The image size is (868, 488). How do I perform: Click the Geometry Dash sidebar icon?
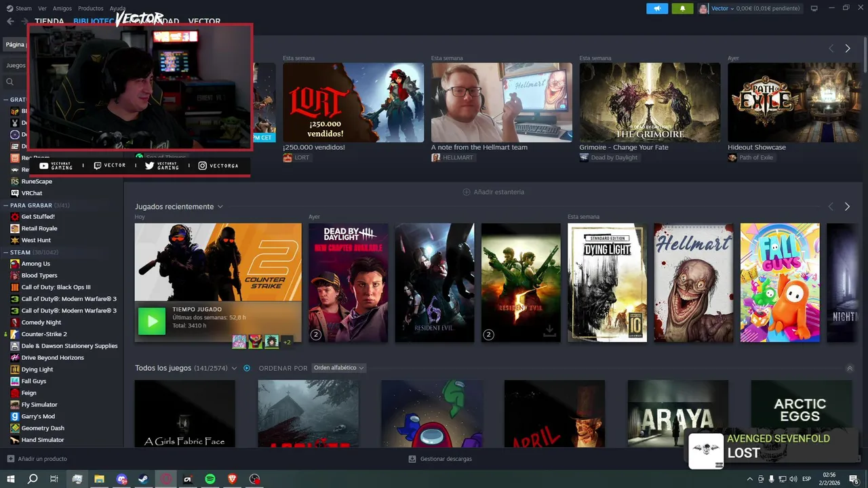click(x=15, y=428)
